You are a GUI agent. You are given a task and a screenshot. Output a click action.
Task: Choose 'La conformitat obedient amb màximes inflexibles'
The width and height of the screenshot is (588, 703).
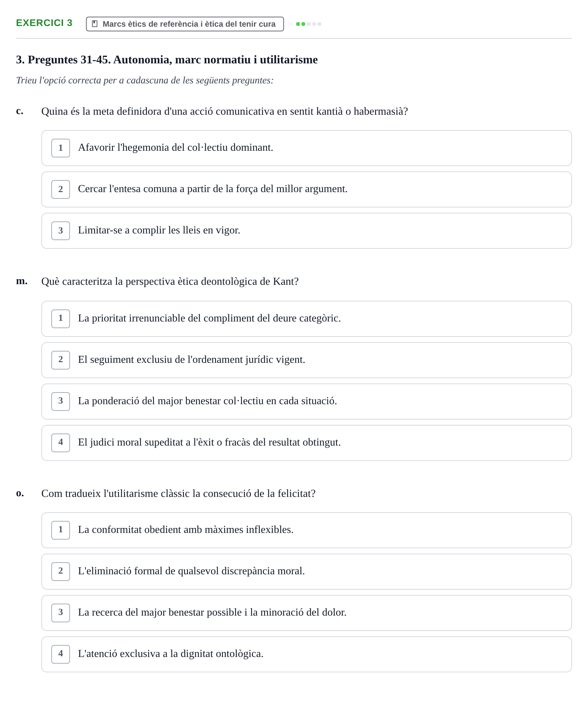306,530
